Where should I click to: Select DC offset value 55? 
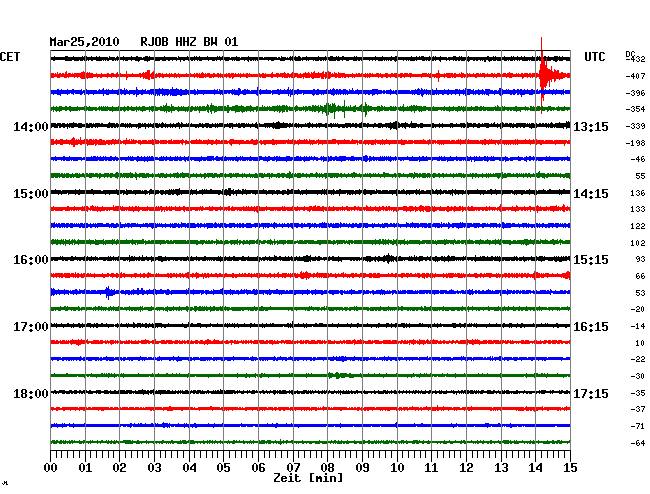point(640,176)
